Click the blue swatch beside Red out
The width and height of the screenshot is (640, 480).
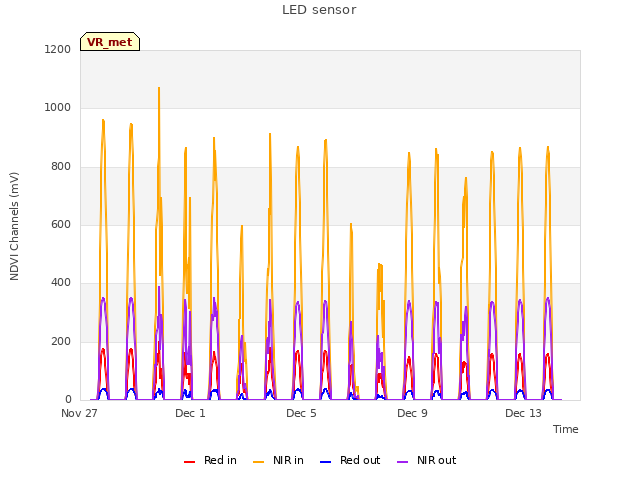point(325,462)
